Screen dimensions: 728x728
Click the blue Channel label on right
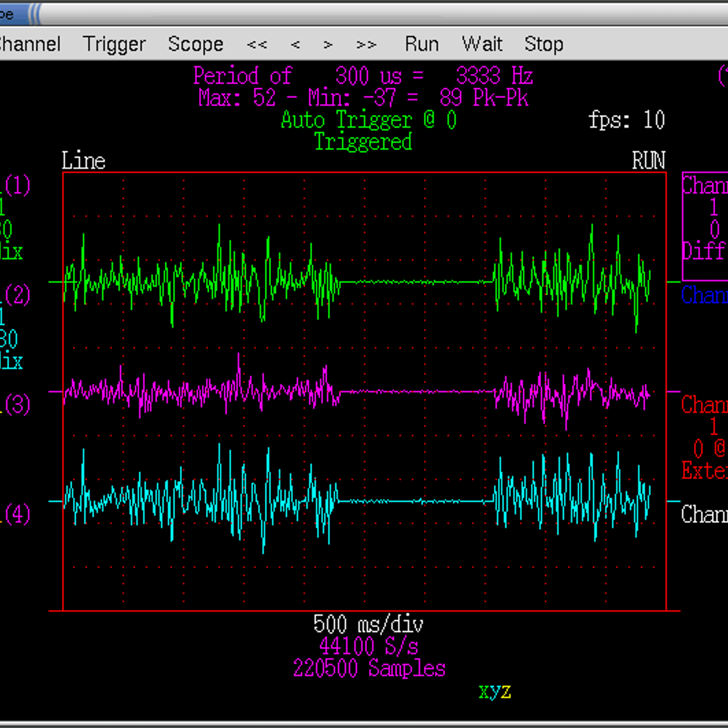(x=704, y=295)
